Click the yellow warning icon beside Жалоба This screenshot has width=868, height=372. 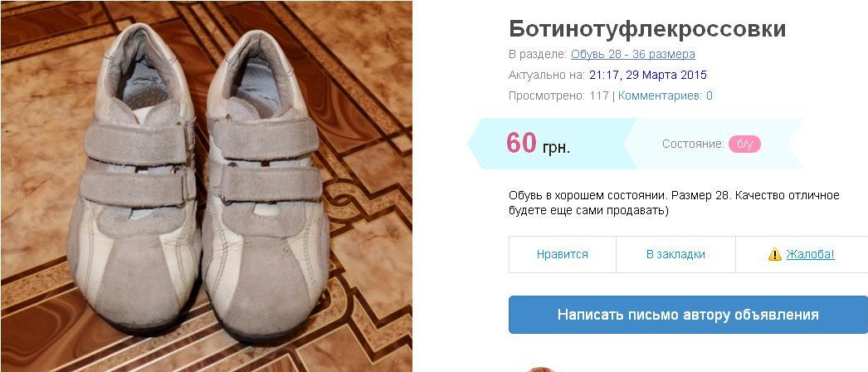point(774,254)
